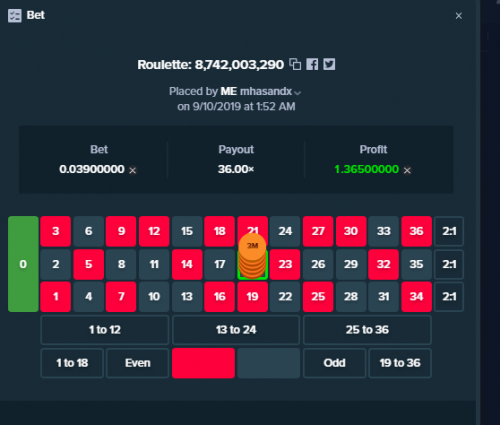Select the orange 3M chip stack
Screen dimensions: 500x425
click(253, 256)
